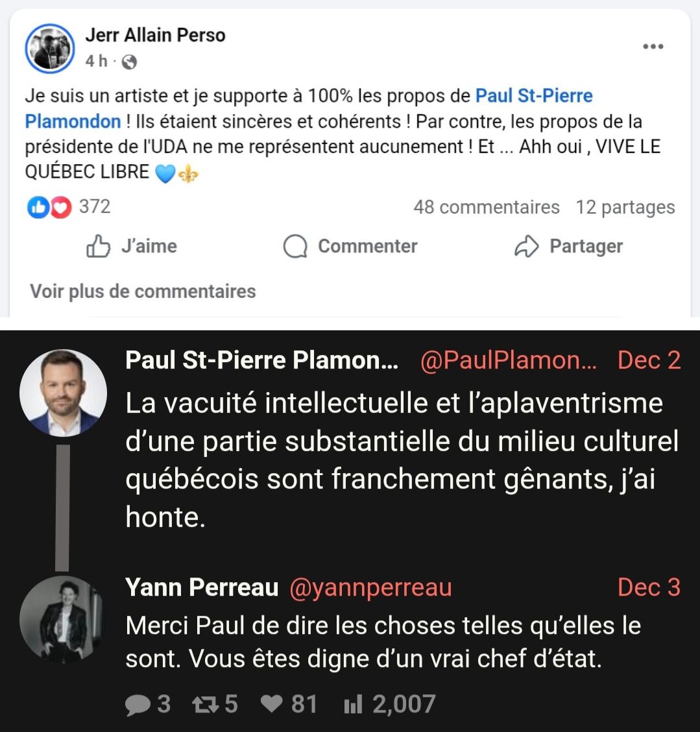This screenshot has height=732, width=700.
Task: Click Jerr Allain Perso profile picture
Action: 50,48
